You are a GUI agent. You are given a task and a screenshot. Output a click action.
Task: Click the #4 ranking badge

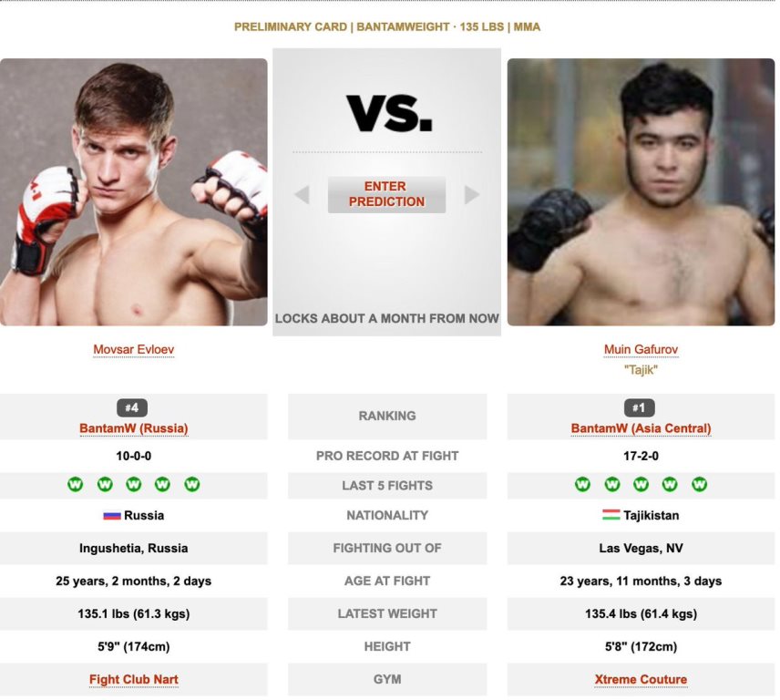(x=133, y=408)
